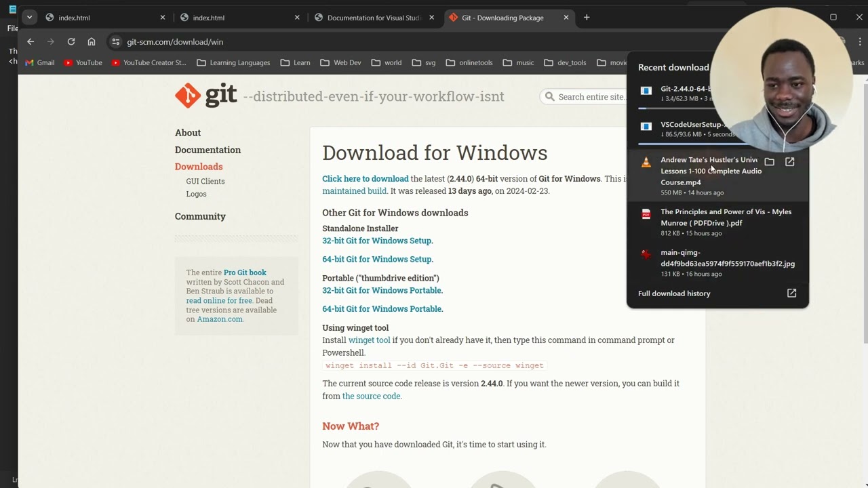Open the YouTube Creator Studio bookmark

point(149,62)
